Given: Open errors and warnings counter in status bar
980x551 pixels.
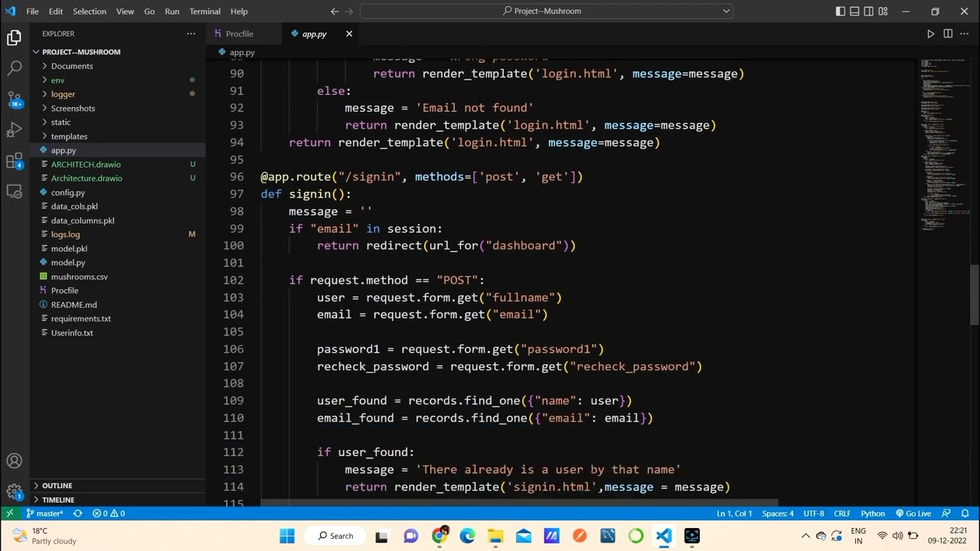Looking at the screenshot, I should click(109, 514).
